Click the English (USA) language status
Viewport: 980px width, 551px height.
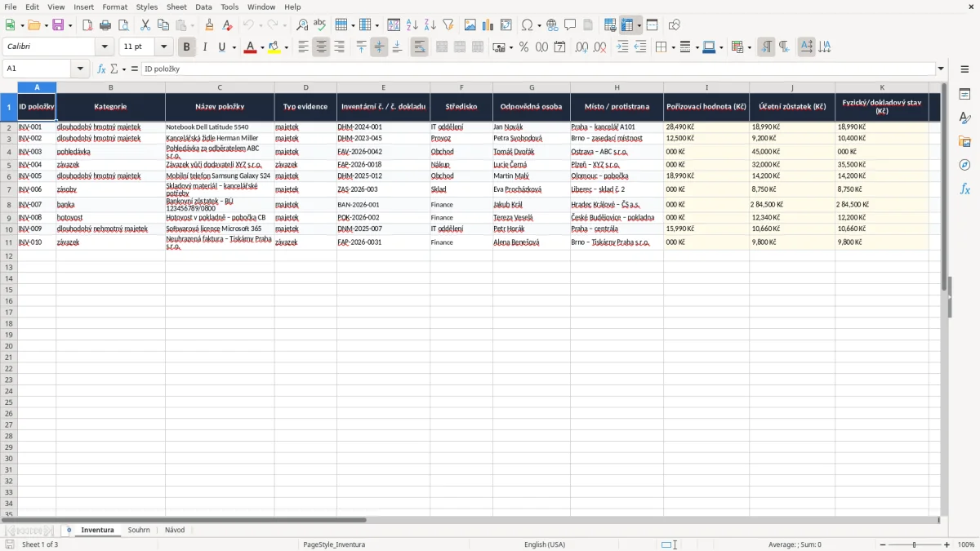click(x=545, y=544)
